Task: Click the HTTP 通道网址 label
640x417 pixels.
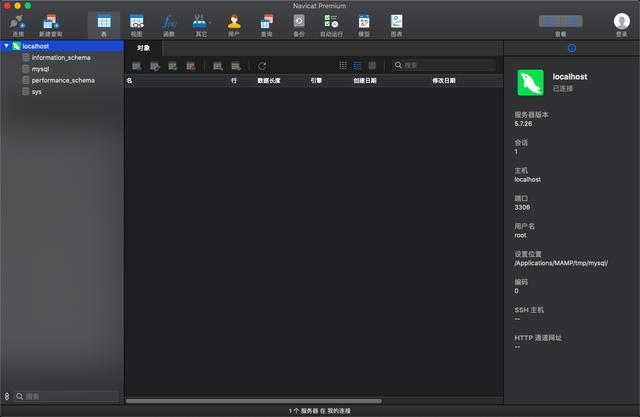Action: pyautogui.click(x=538, y=338)
